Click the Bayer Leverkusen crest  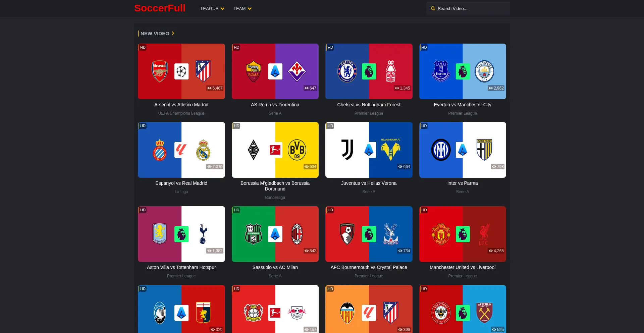tap(254, 313)
